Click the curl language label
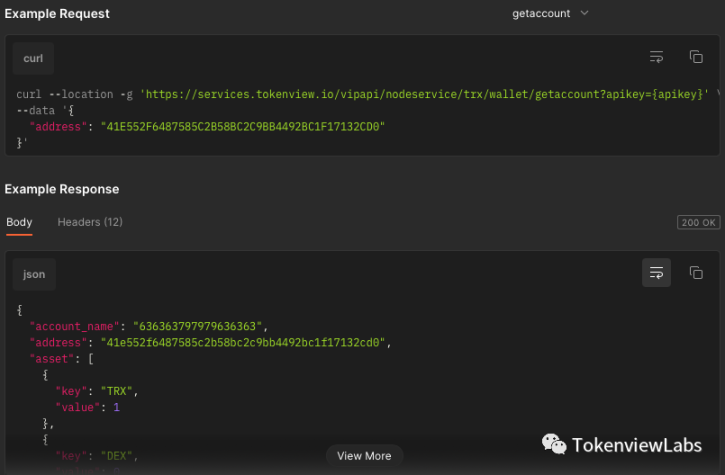The image size is (725, 475). tap(34, 59)
